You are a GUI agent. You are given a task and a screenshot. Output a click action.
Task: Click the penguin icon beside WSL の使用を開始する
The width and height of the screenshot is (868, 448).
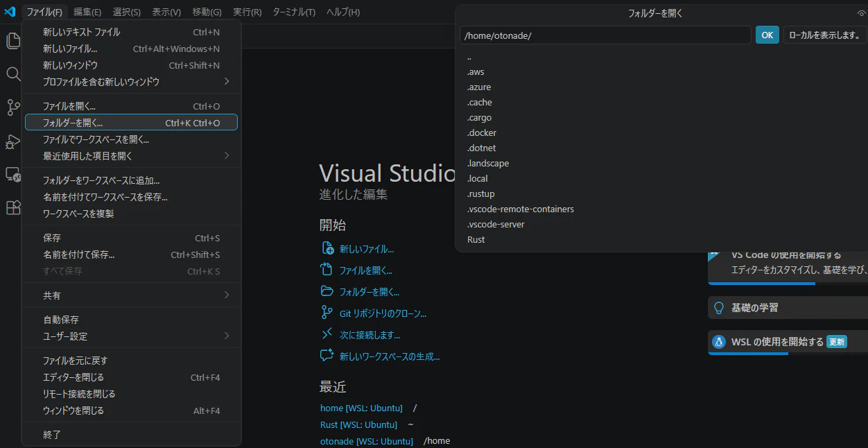click(719, 341)
